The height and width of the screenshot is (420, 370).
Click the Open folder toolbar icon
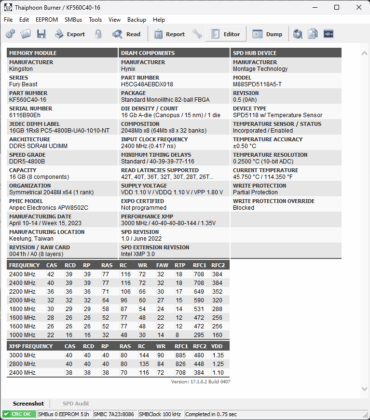tap(26, 34)
